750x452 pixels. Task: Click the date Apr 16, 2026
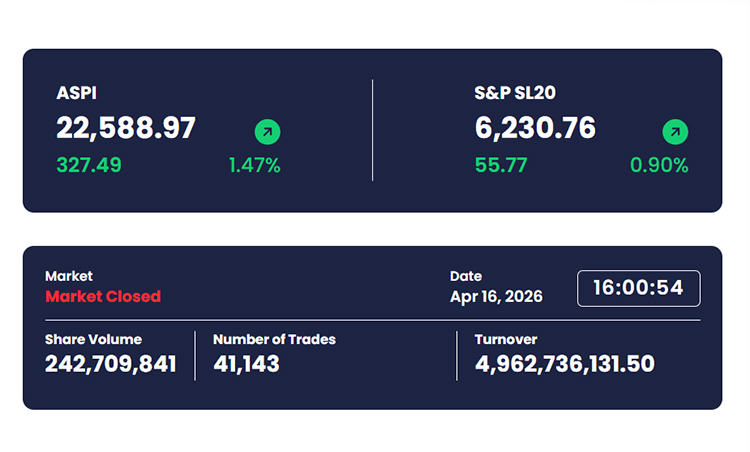(x=496, y=296)
